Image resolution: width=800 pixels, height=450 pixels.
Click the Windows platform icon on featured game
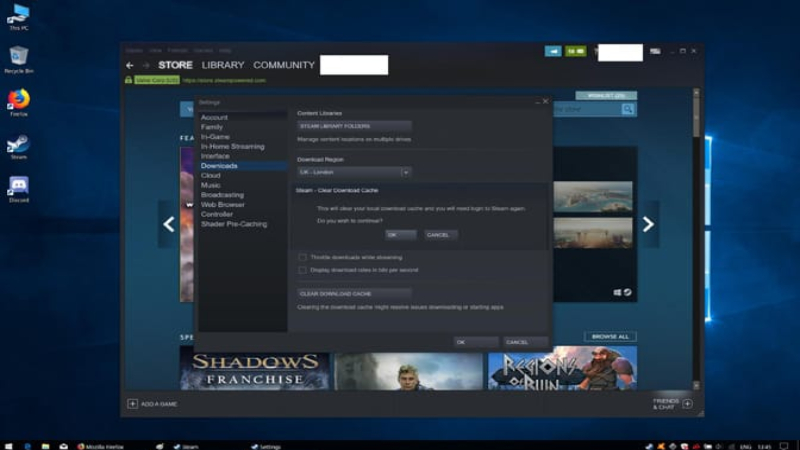pos(617,292)
